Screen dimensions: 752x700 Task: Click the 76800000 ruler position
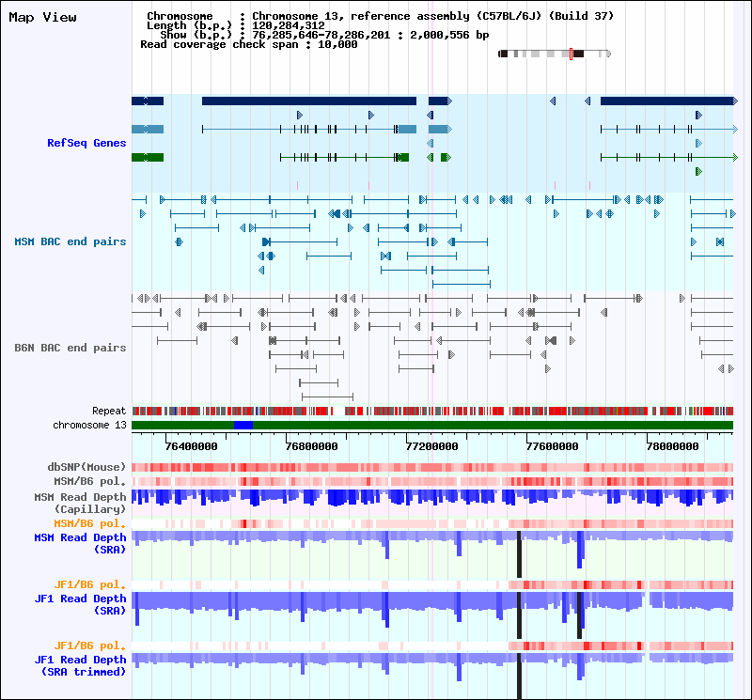311,446
